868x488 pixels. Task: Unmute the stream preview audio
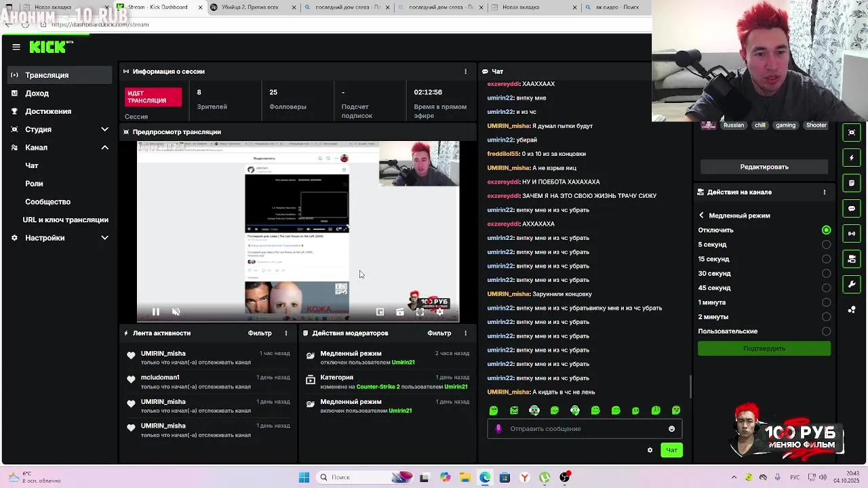pos(176,312)
